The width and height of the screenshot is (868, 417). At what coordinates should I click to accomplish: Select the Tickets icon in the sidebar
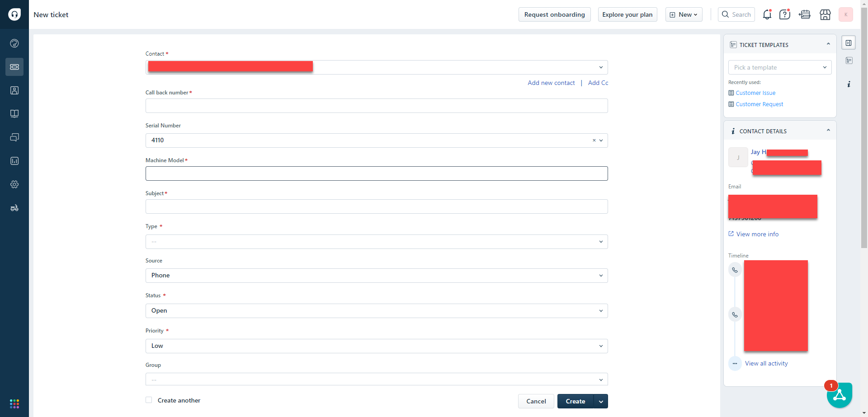click(14, 66)
